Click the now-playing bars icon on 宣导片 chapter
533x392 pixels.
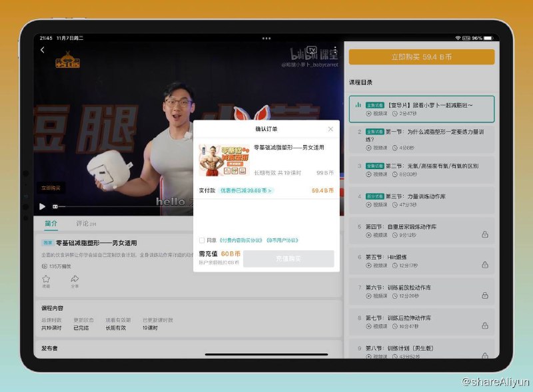[x=357, y=104]
